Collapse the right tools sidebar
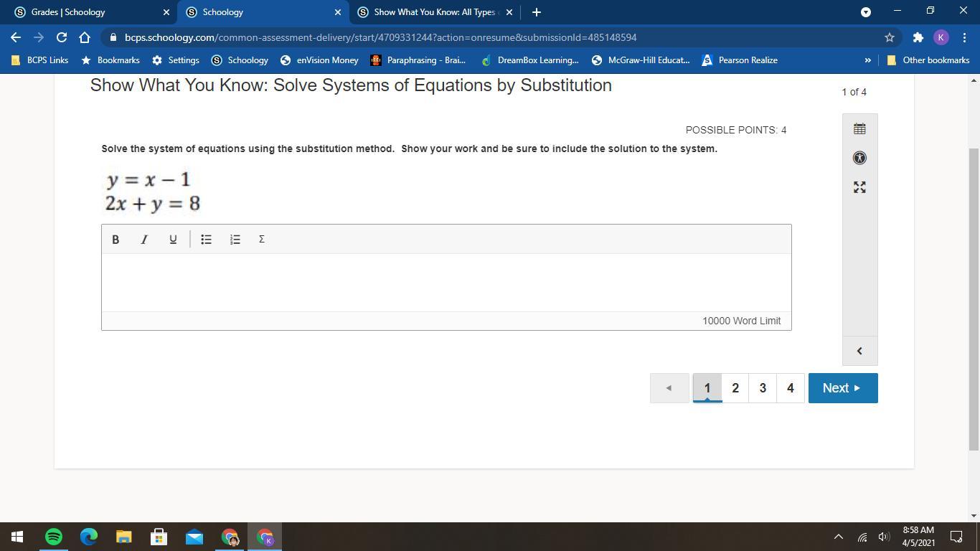The image size is (980, 551). tap(859, 351)
